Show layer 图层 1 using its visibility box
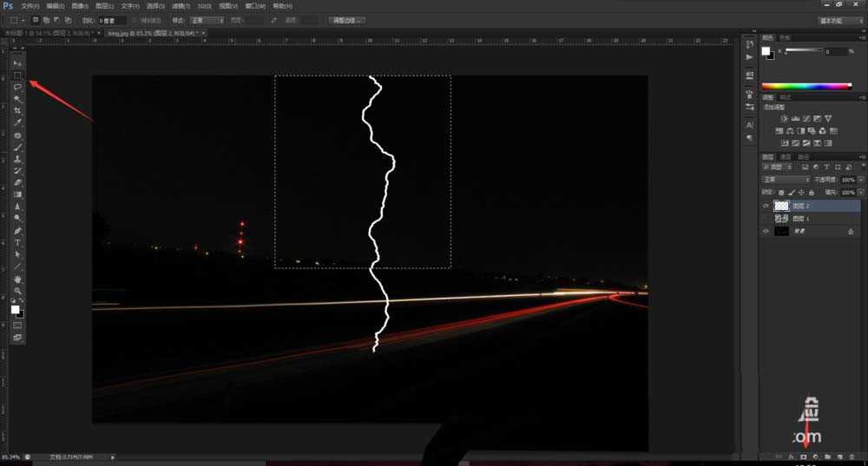868x466 pixels. (x=766, y=220)
